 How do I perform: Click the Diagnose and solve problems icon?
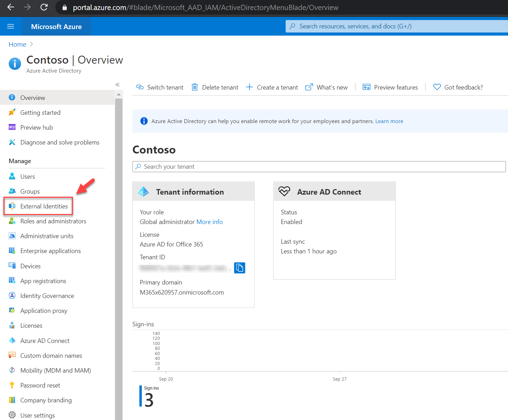(12, 142)
